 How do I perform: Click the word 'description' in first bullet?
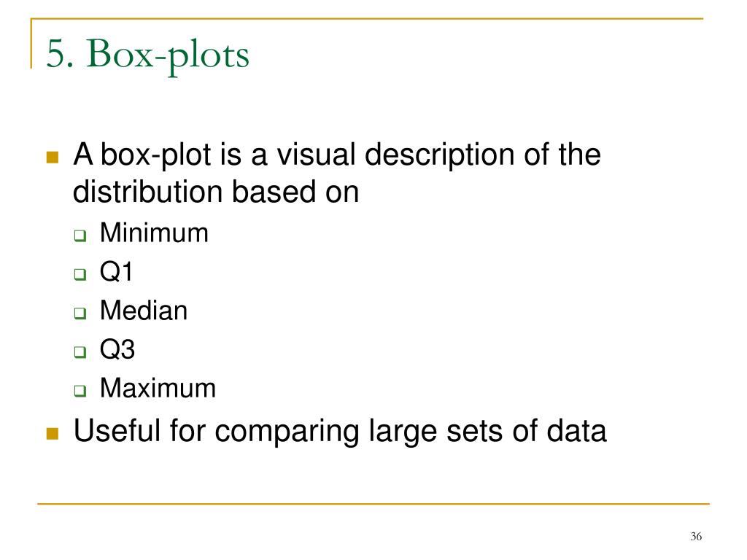[439, 156]
